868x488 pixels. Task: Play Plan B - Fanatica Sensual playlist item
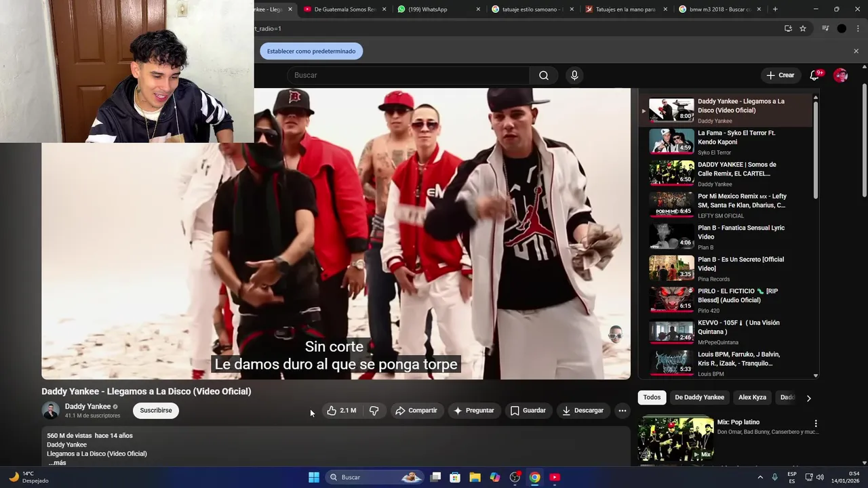coord(726,237)
